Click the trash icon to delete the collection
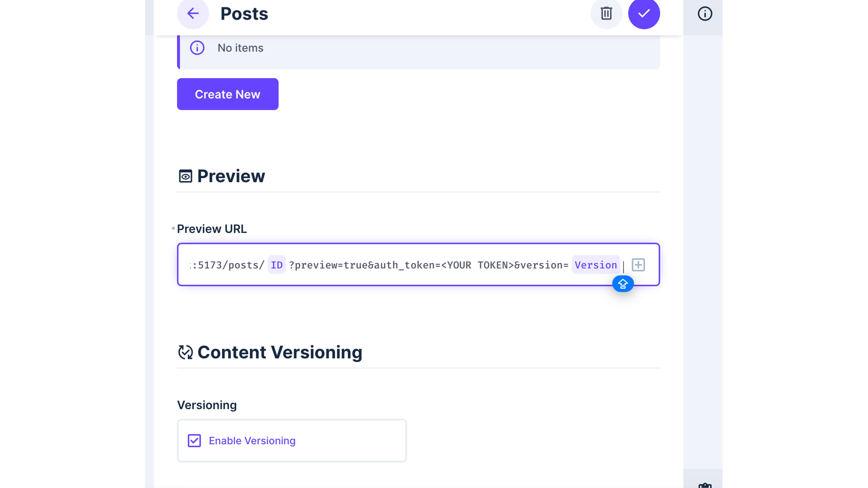Image resolution: width=868 pixels, height=488 pixels. (x=606, y=13)
